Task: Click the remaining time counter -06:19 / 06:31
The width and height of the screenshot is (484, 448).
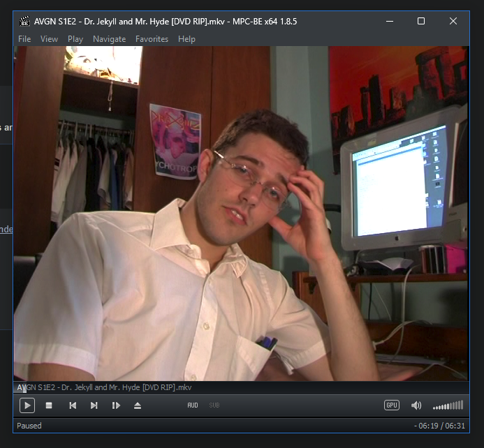Action: click(x=439, y=426)
